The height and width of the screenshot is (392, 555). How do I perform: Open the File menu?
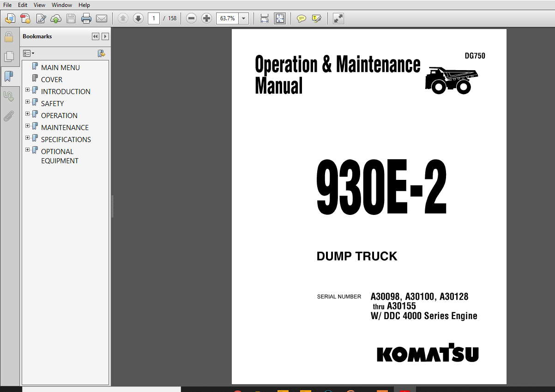[x=7, y=5]
